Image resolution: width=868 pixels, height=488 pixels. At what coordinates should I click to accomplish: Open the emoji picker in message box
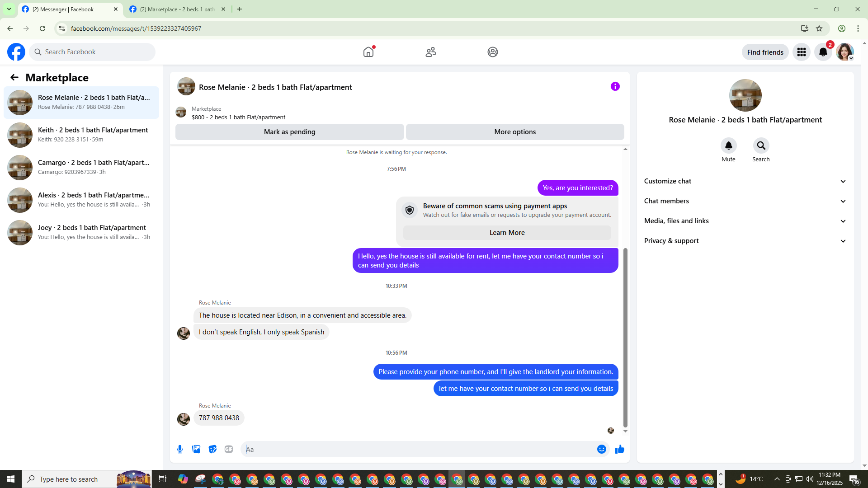tap(601, 449)
